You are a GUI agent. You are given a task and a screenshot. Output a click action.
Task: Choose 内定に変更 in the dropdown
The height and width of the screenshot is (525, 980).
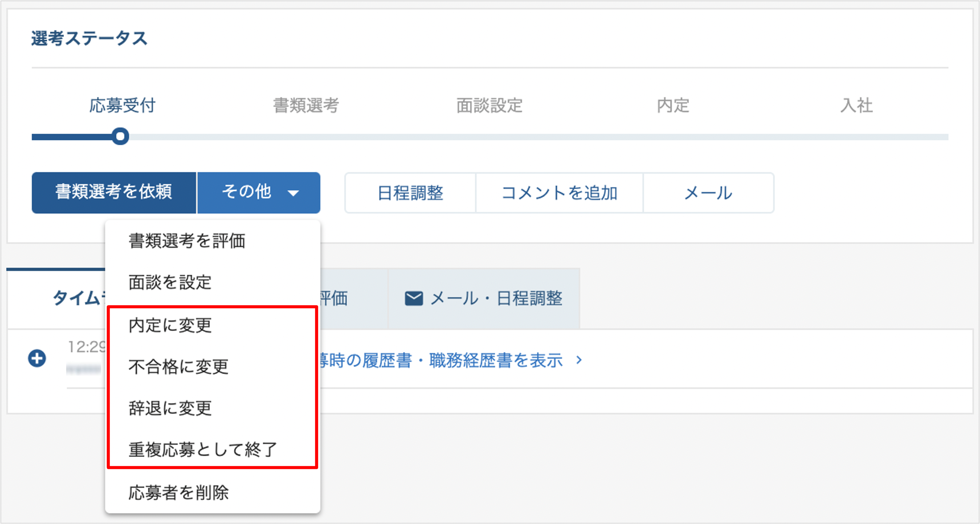213,325
